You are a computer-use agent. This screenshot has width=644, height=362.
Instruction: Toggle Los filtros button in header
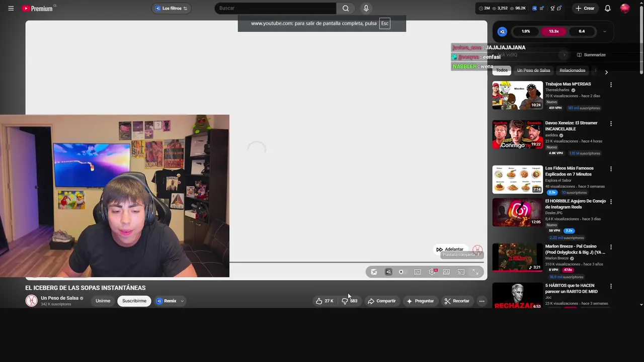point(172,9)
